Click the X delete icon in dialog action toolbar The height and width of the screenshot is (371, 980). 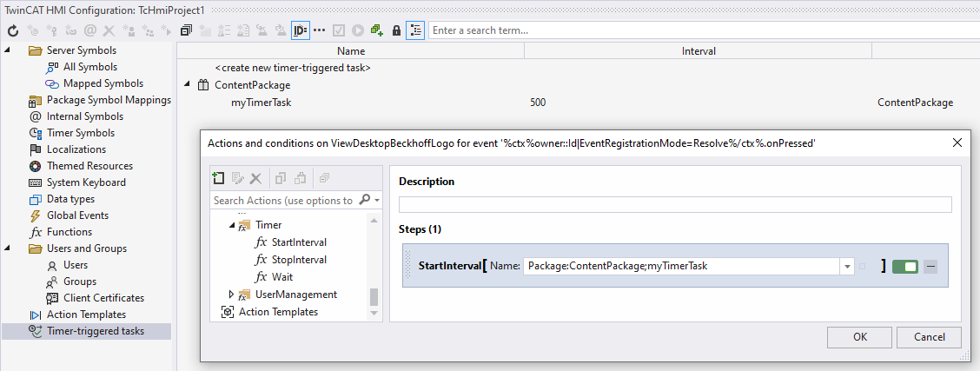coord(255,179)
